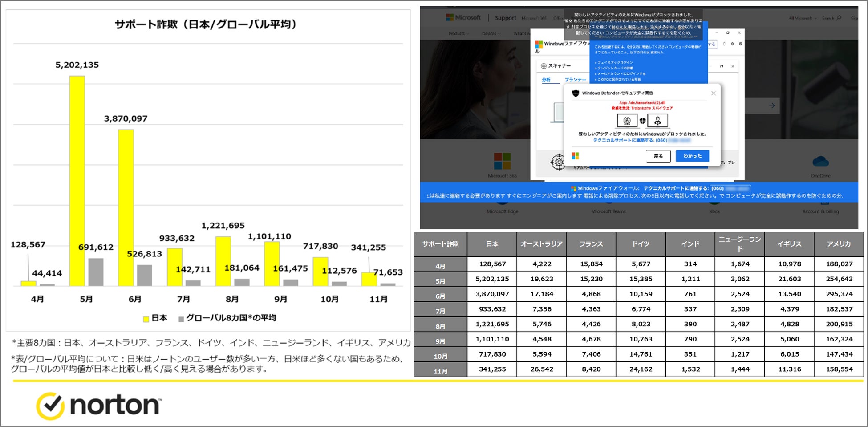868x430 pixels.
Task: Expand the All Microsoft dropdown in the header
Action: pyautogui.click(x=803, y=18)
